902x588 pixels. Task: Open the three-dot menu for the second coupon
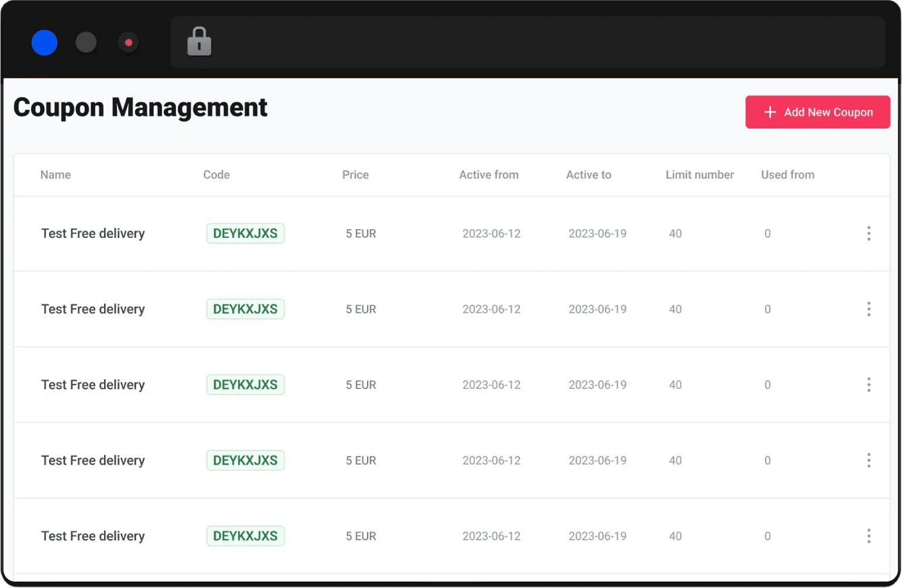coord(868,309)
